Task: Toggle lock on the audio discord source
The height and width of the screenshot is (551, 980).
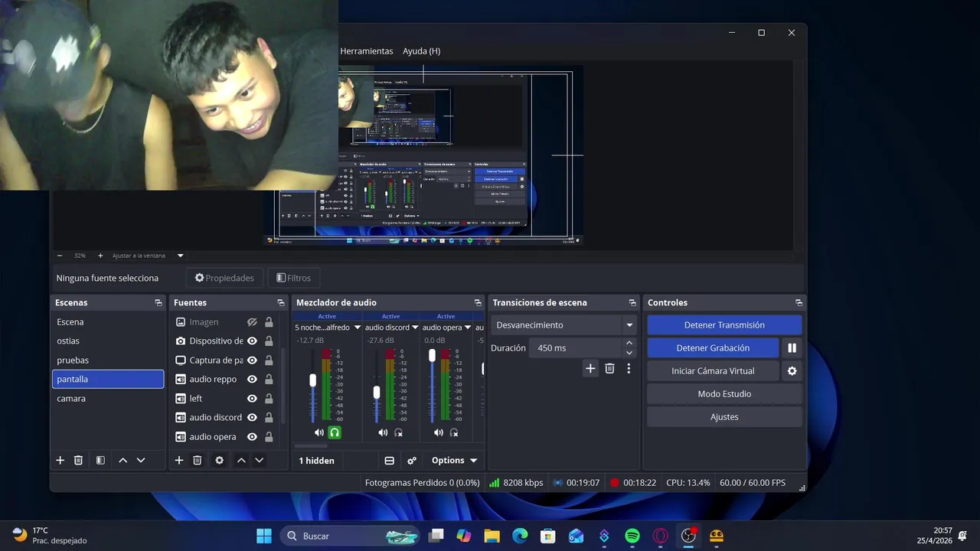Action: point(269,417)
